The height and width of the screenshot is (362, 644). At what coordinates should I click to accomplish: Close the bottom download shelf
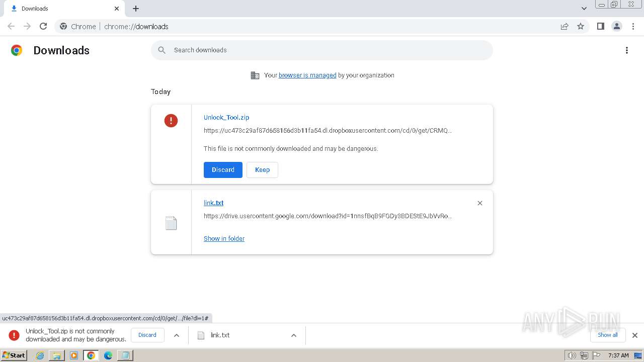(635, 335)
